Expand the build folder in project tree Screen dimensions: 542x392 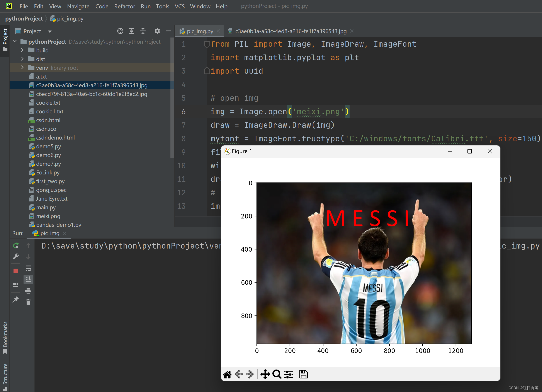pyautogui.click(x=22, y=50)
